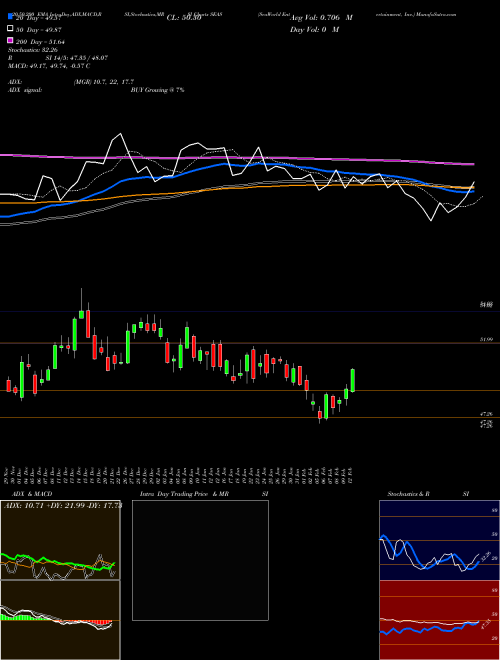Select the '50 Day = 49.87' legend text
Image resolution: width=500 pixels, height=660 pixels.
(40, 29)
